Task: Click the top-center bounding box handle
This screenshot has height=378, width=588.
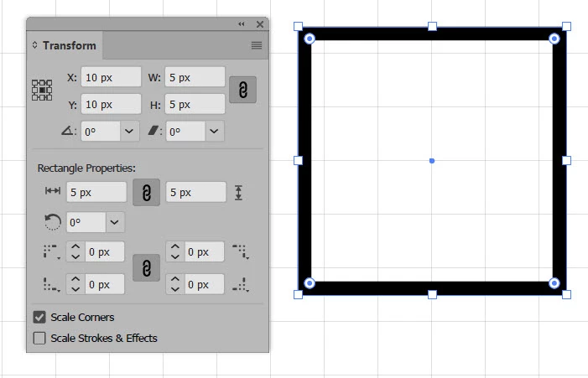Action: [432, 26]
